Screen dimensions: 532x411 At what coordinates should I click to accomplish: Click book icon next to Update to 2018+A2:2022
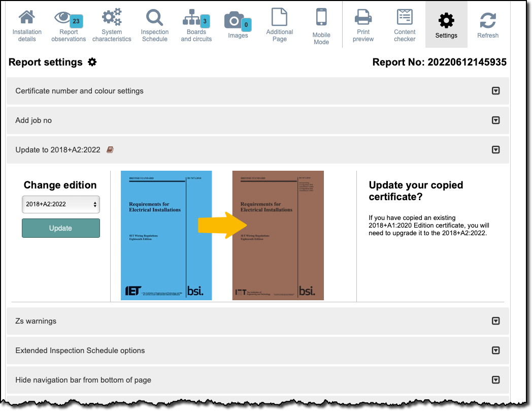[110, 149]
